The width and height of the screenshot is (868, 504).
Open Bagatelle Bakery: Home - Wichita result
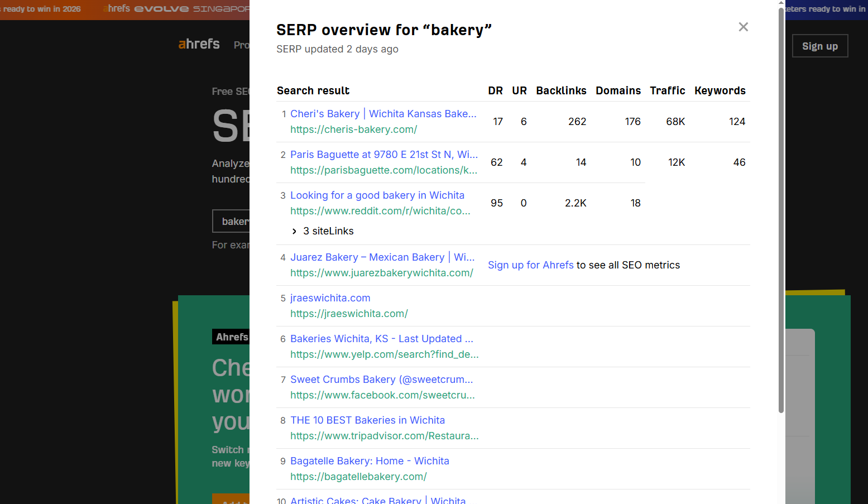pos(370,461)
